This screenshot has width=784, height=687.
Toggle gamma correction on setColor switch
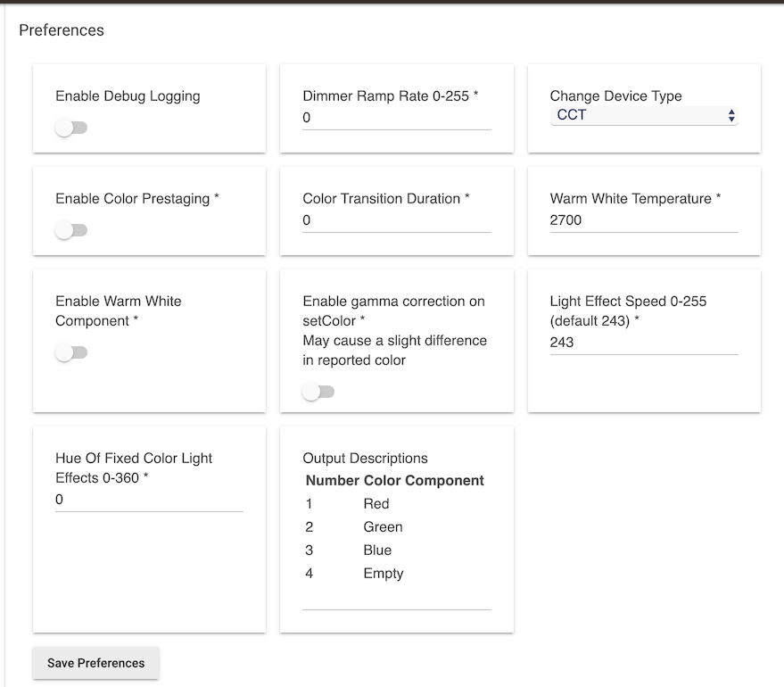pyautogui.click(x=318, y=392)
